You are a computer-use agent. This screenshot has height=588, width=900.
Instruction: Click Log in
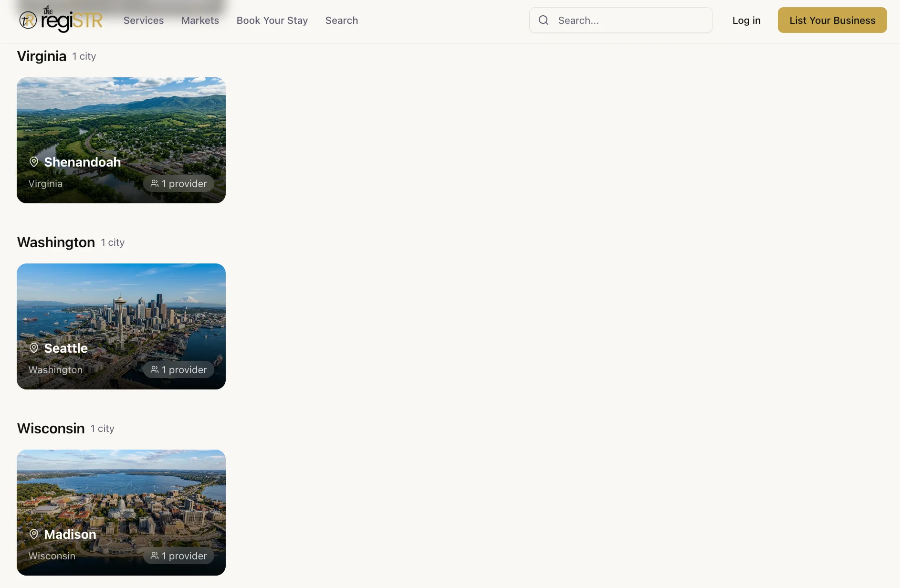(746, 20)
